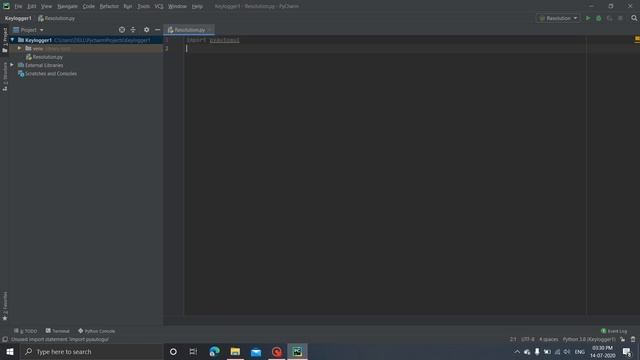Image resolution: width=640 pixels, height=360 pixels.
Task: Click Keylogger1 breadcrumb in navigation bar
Action: (18, 18)
